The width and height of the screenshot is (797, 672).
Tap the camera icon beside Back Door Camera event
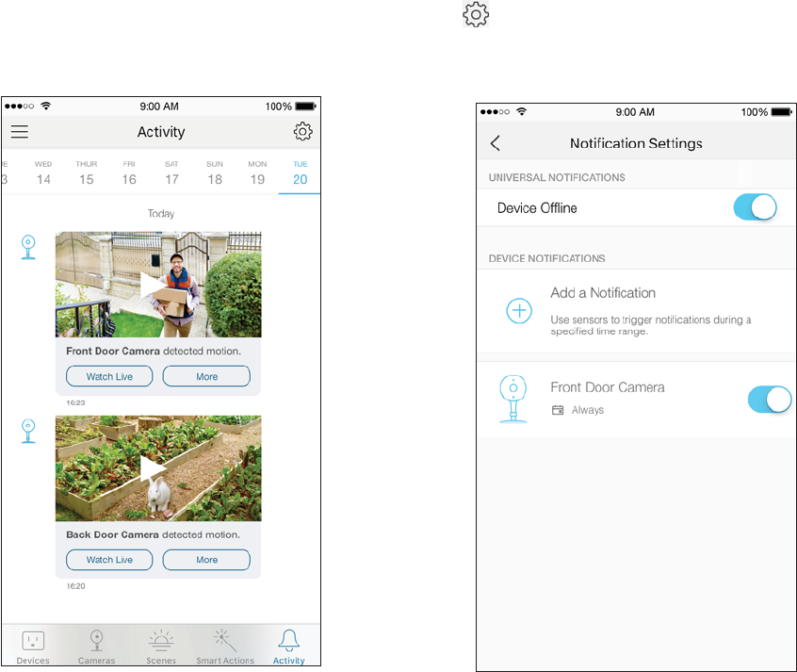click(28, 431)
